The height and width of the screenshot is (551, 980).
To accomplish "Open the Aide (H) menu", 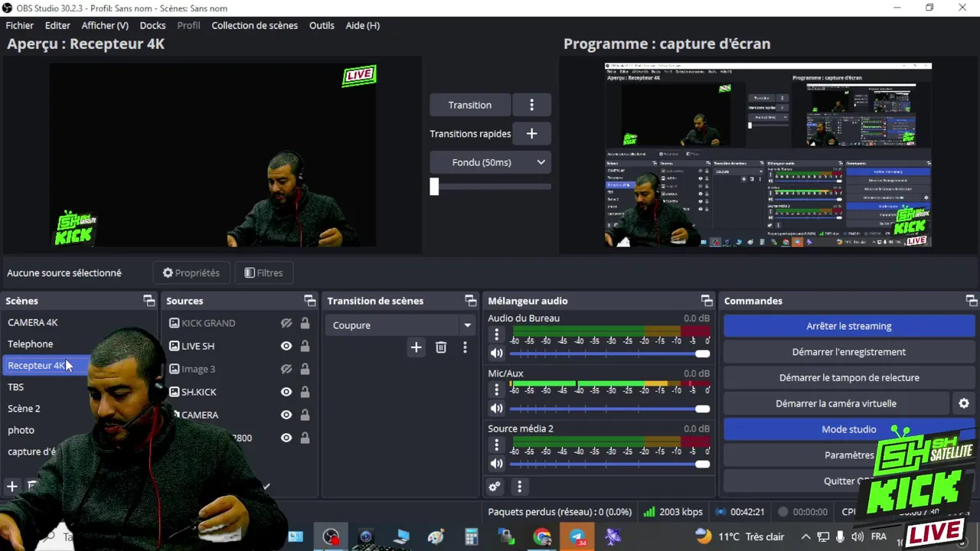I will pos(362,25).
